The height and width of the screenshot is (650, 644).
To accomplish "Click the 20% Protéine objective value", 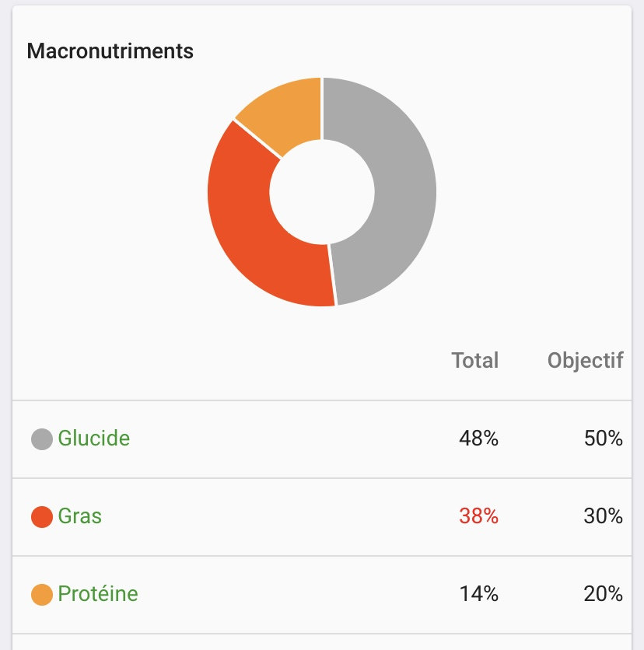I will (604, 594).
